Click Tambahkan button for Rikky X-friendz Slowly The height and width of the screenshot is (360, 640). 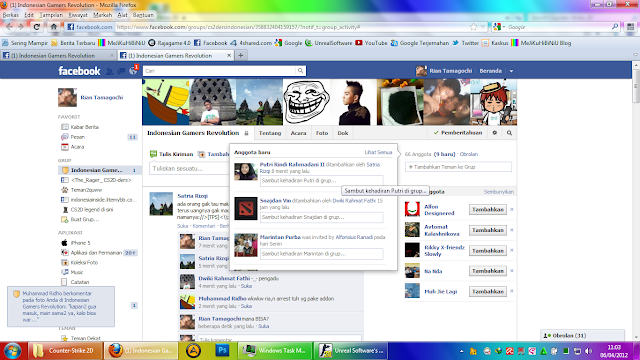(488, 251)
